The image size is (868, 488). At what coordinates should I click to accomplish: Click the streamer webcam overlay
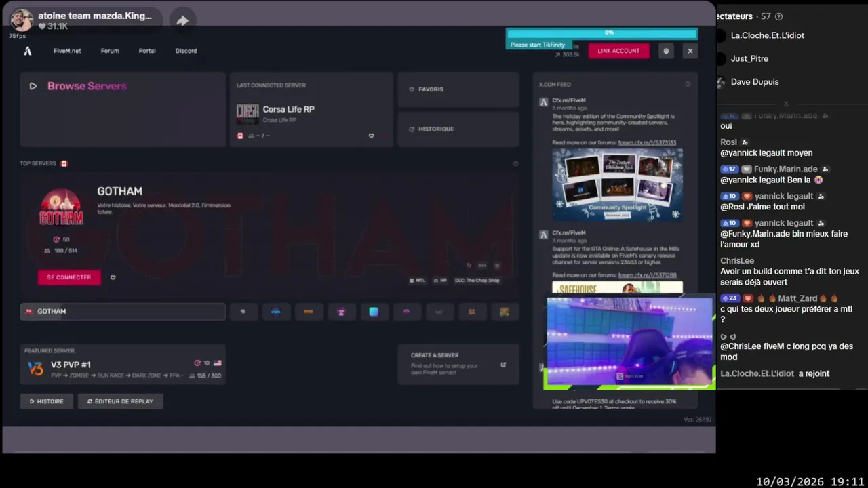629,342
